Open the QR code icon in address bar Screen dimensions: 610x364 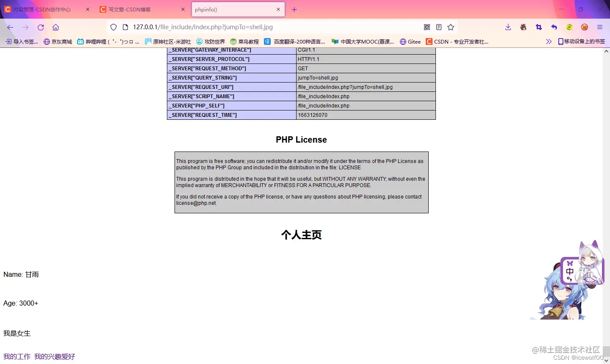click(x=427, y=27)
